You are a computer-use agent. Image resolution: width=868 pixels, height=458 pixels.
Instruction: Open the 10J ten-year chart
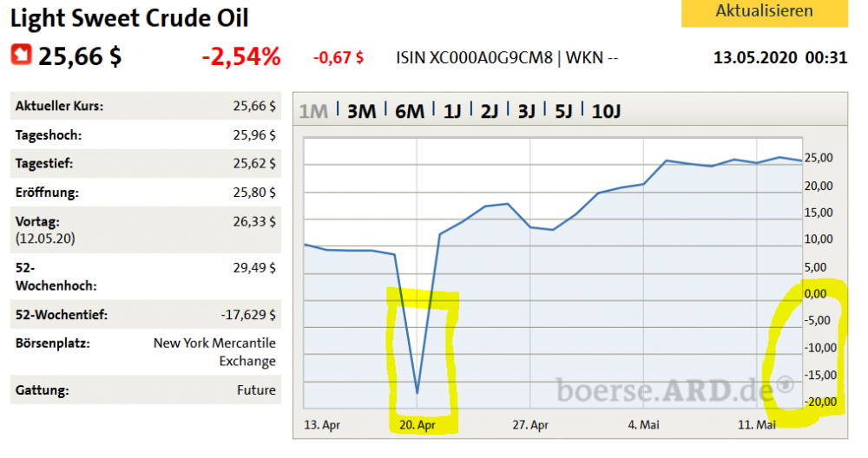(x=606, y=111)
